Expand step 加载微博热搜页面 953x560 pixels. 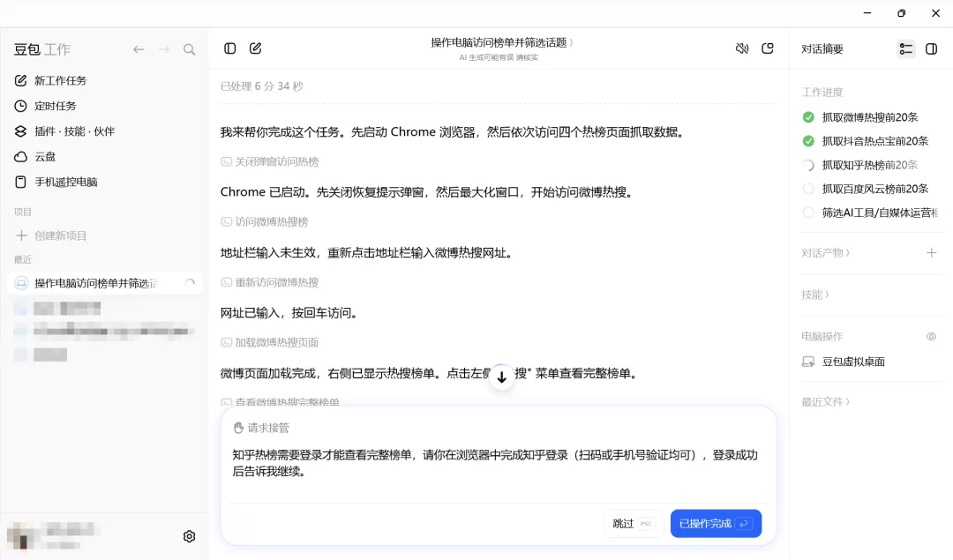[x=269, y=342]
